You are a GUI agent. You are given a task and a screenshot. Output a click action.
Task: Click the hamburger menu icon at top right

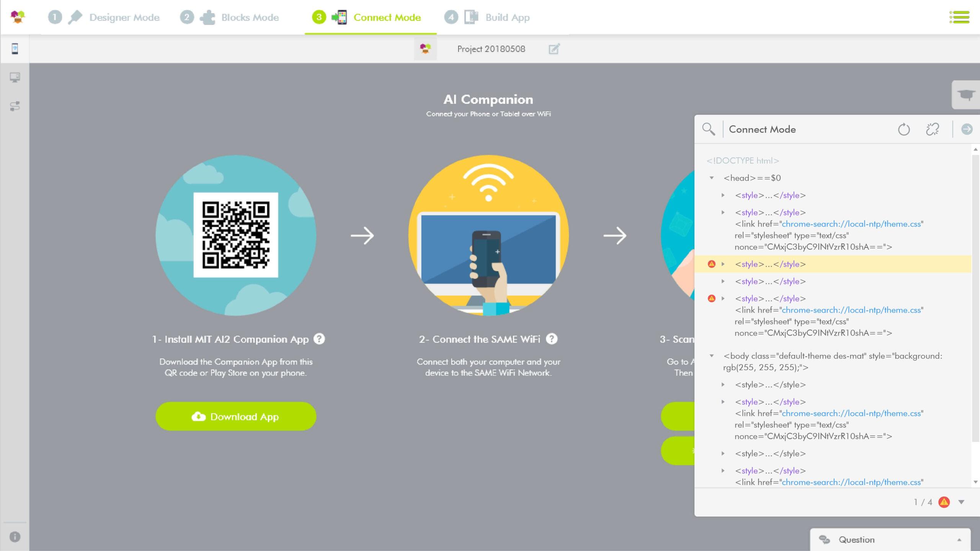[x=959, y=17]
